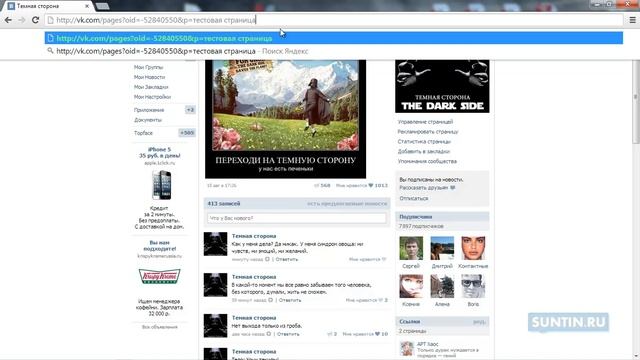This screenshot has width=640, height=360.
Task: Click Отписаться to unsubscribe
Action: [x=413, y=198]
